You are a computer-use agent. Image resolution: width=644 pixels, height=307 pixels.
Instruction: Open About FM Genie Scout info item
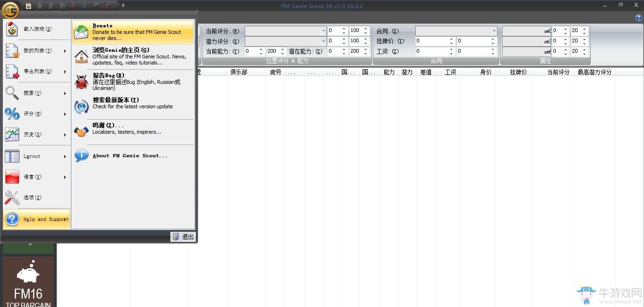coord(133,156)
